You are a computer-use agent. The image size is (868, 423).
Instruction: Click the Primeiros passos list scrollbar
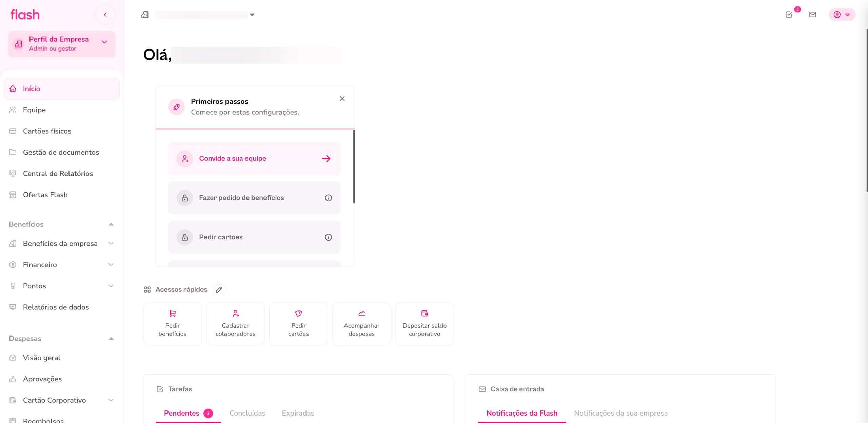click(354, 166)
